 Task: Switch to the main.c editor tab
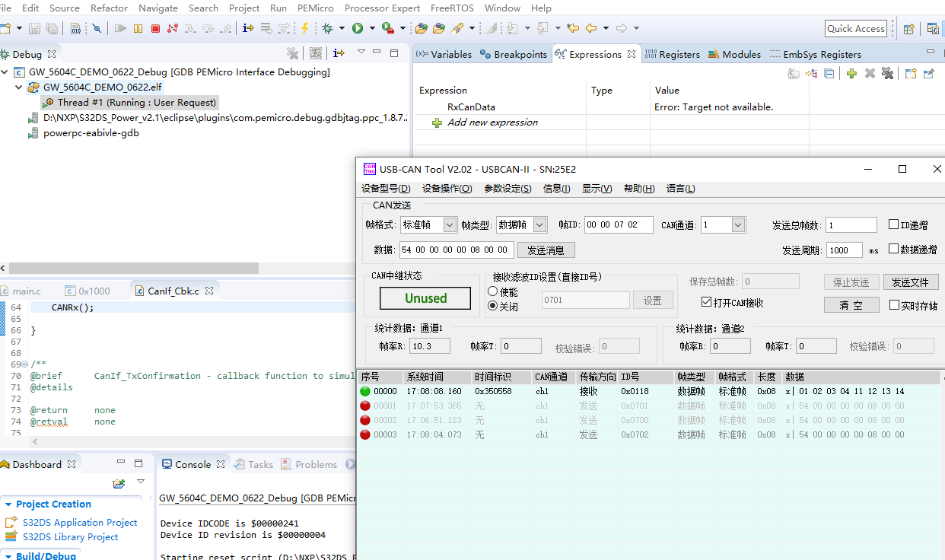[x=21, y=291]
